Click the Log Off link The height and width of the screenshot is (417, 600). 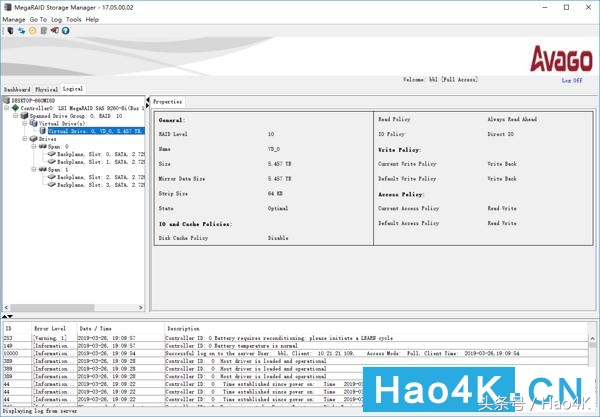572,80
